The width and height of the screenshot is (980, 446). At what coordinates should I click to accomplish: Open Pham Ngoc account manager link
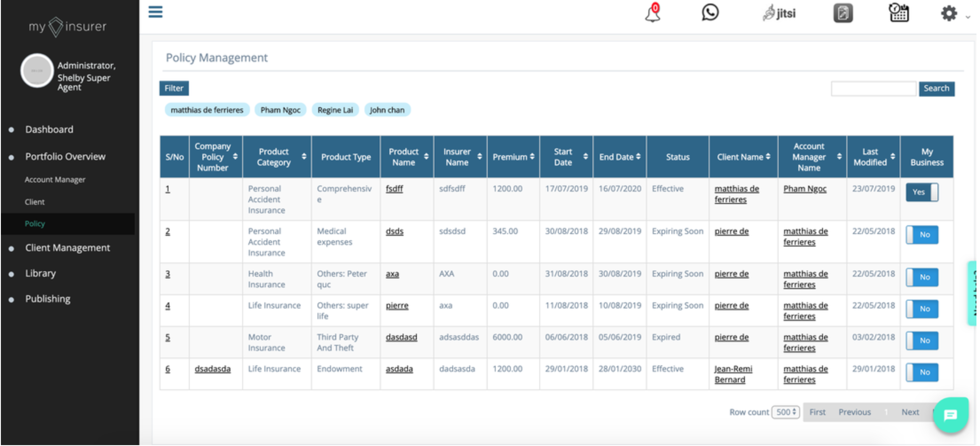click(805, 189)
